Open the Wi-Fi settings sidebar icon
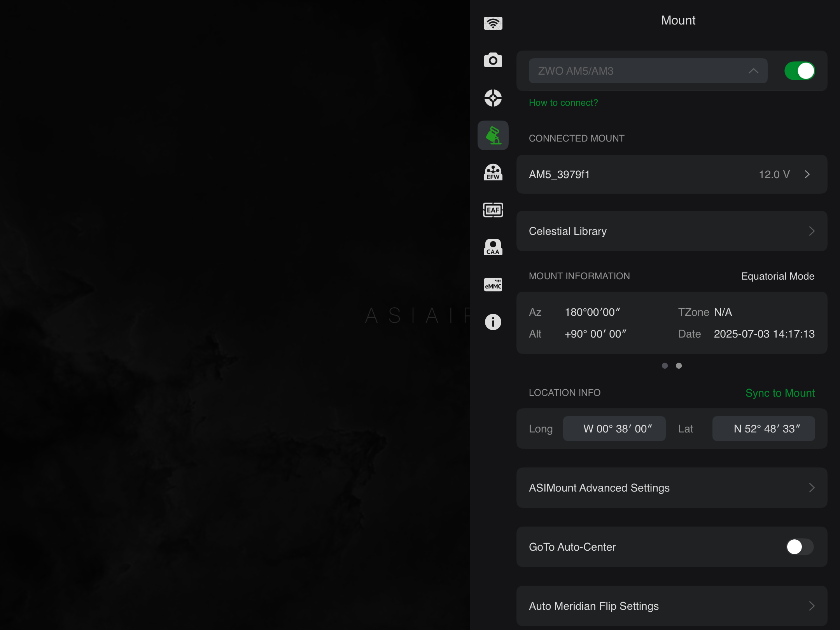Image resolution: width=840 pixels, height=630 pixels. click(493, 23)
